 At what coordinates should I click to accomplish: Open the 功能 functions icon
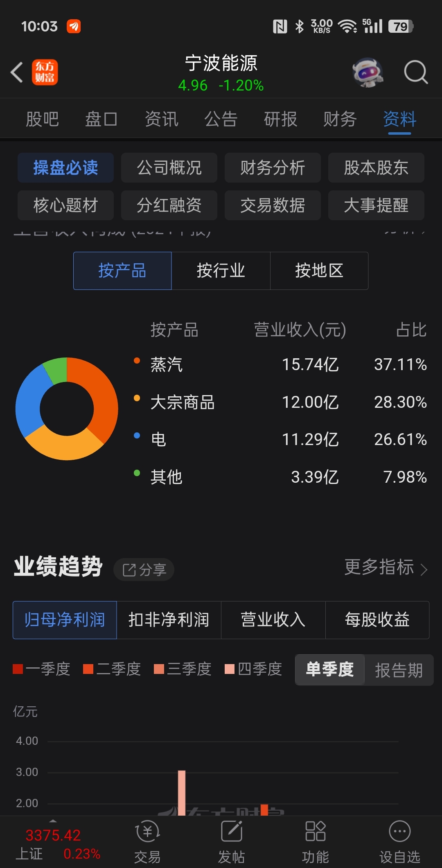[x=316, y=832]
